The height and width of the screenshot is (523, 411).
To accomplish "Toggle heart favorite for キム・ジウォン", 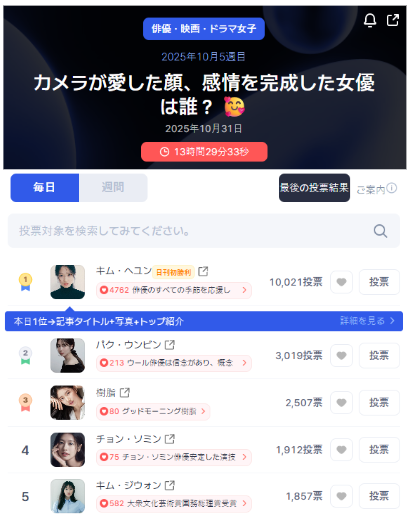I will coord(341,496).
